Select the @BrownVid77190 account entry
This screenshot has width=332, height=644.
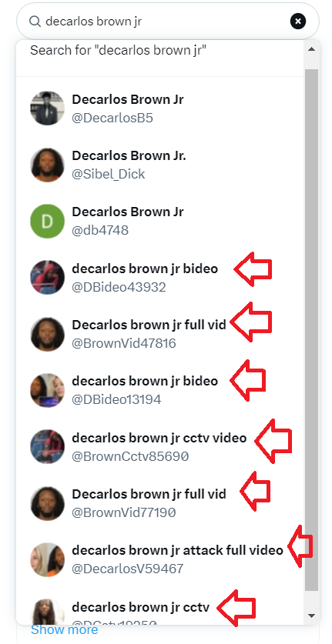click(x=160, y=502)
